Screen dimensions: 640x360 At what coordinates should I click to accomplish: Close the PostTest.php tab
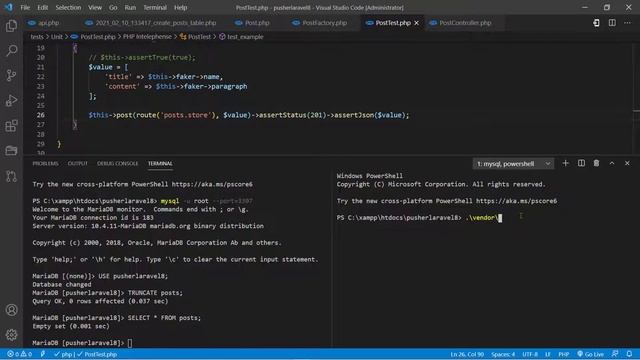(x=416, y=23)
